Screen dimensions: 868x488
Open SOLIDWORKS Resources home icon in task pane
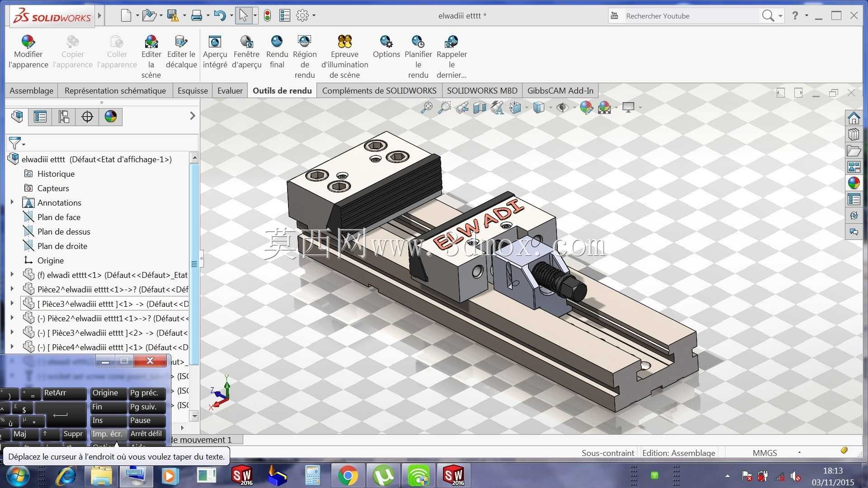pos(854,118)
